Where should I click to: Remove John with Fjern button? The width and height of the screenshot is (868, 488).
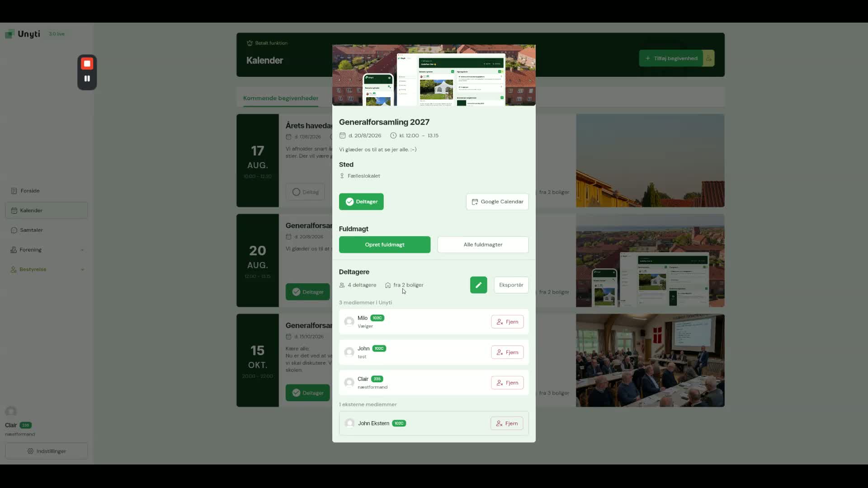click(x=507, y=352)
